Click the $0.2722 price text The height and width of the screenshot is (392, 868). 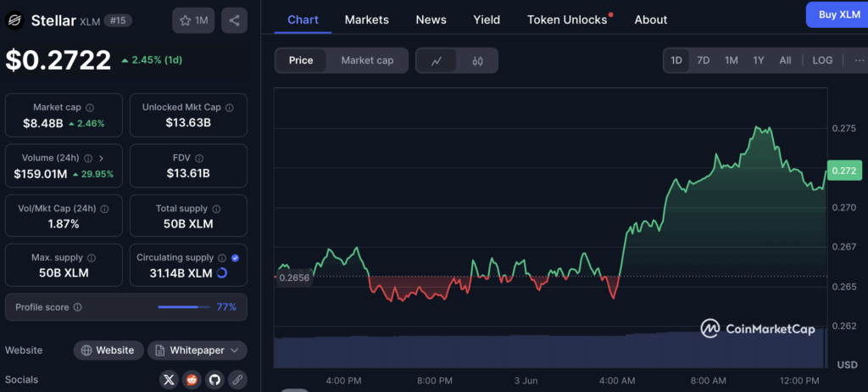click(58, 60)
